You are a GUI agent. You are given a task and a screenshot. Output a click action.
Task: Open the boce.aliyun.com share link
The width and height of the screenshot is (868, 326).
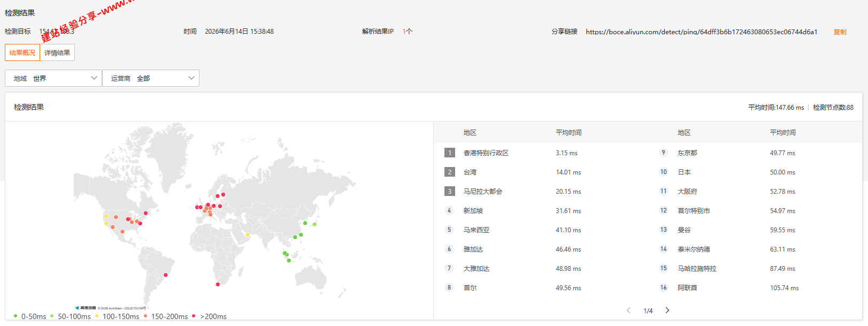point(701,32)
